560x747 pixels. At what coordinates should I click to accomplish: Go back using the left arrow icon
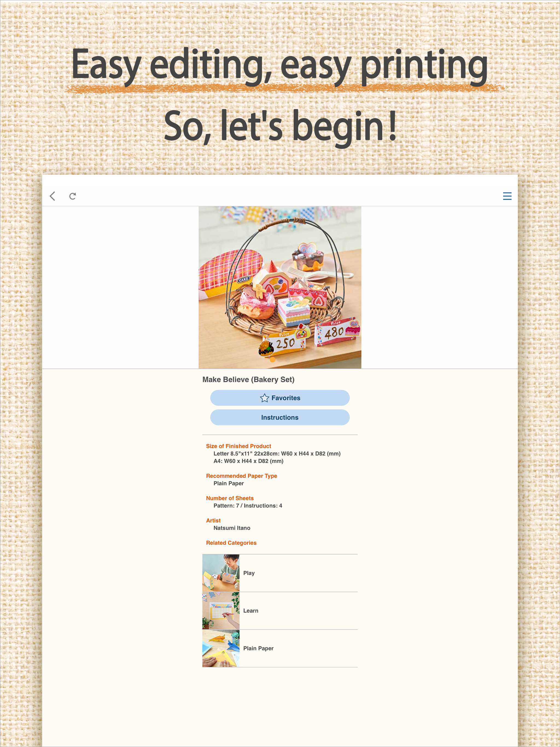click(52, 196)
